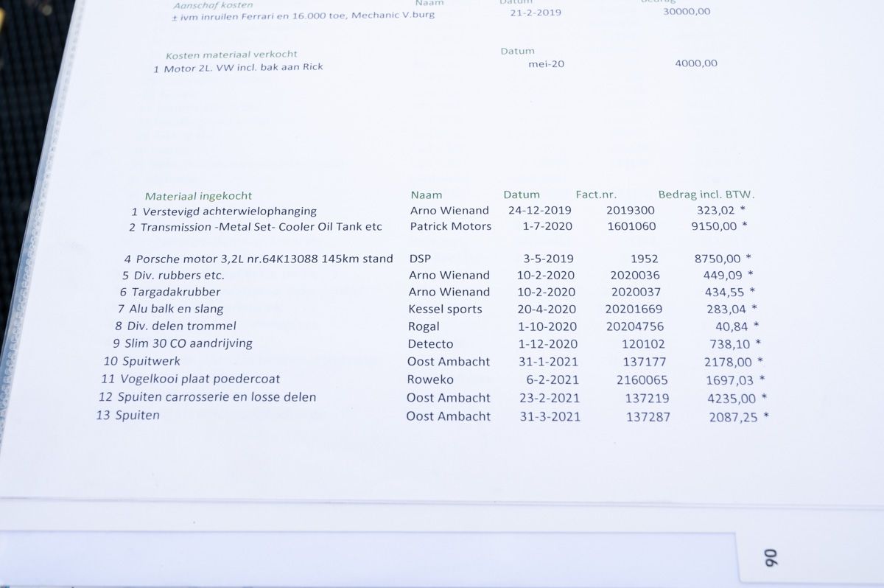Select supplier 'Kessel sports'
The image size is (884, 588).
[445, 309]
